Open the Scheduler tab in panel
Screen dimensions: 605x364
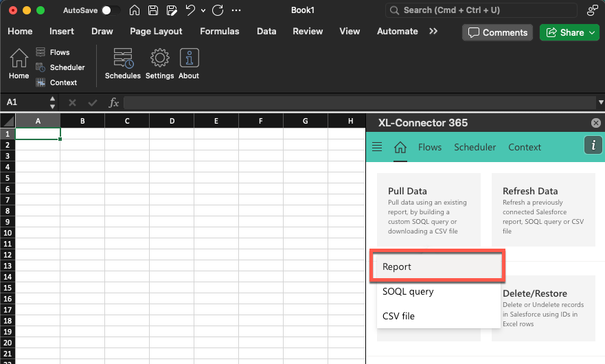pos(475,147)
